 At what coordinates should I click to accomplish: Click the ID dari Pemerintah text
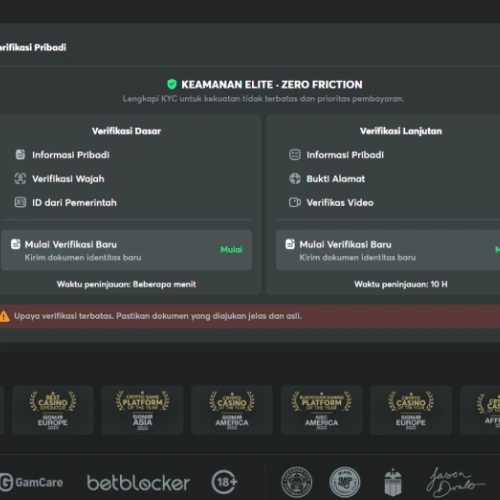(x=74, y=203)
